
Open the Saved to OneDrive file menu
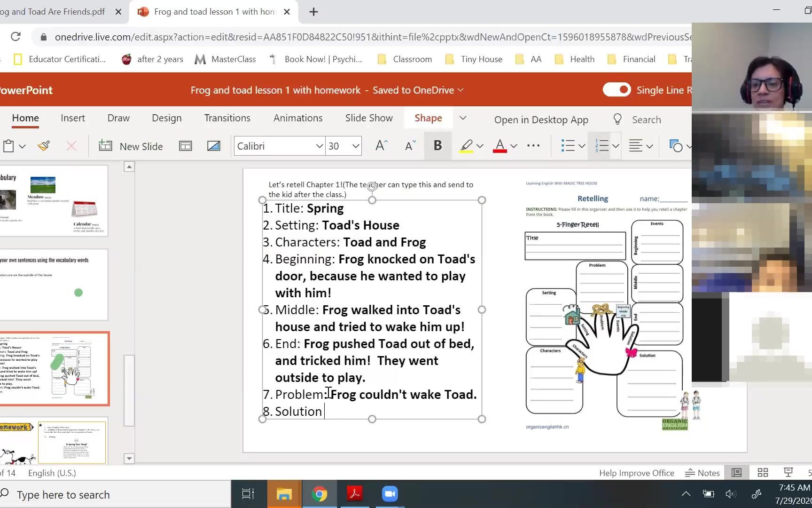tap(418, 90)
